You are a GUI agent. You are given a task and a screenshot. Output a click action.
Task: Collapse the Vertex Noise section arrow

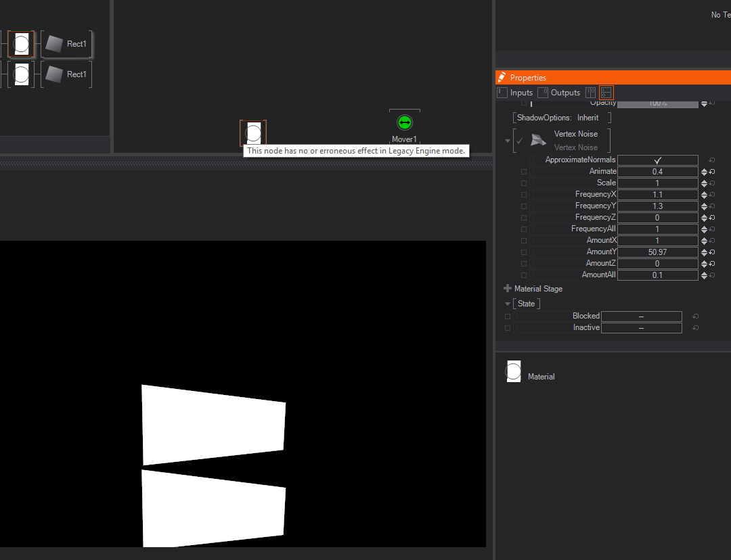pos(508,141)
